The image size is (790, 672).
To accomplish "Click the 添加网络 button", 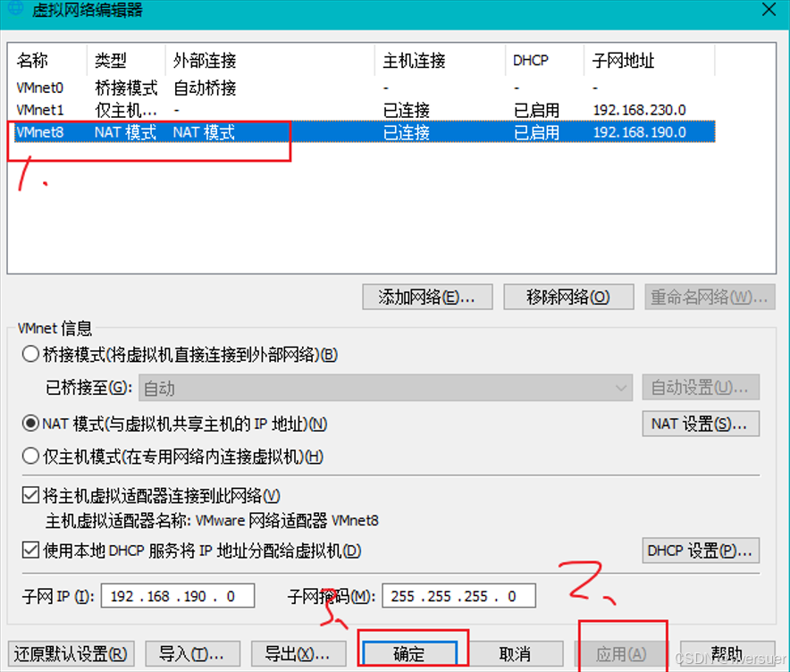I will 428,297.
